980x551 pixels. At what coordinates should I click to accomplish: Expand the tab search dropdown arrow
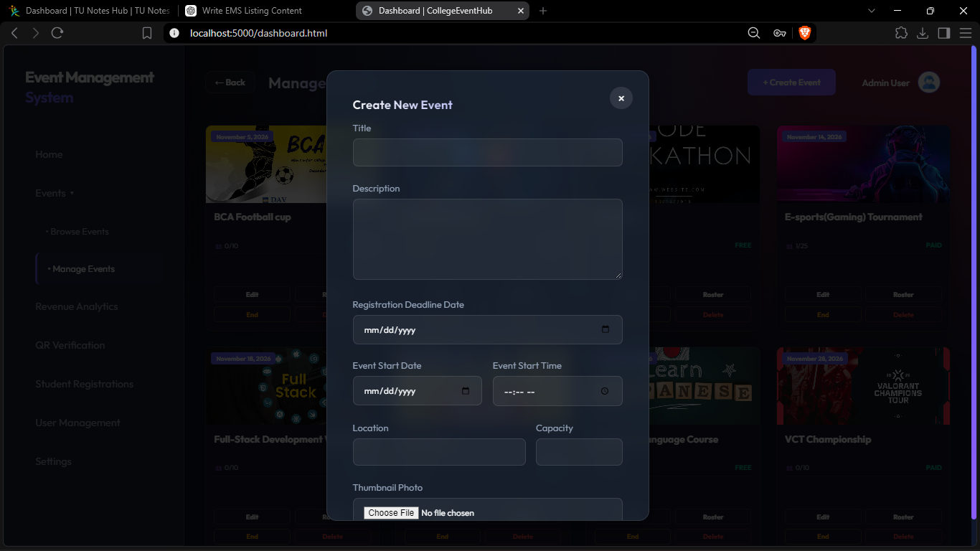[x=872, y=11]
